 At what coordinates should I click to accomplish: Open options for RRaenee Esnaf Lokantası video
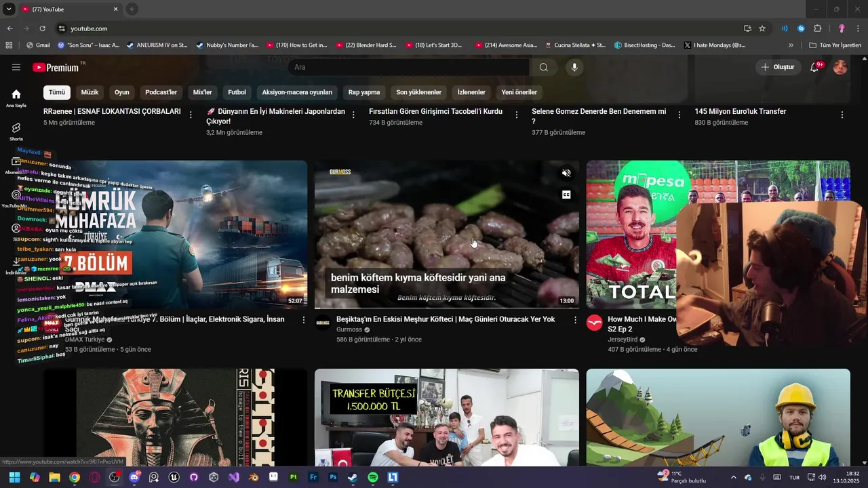[191, 115]
